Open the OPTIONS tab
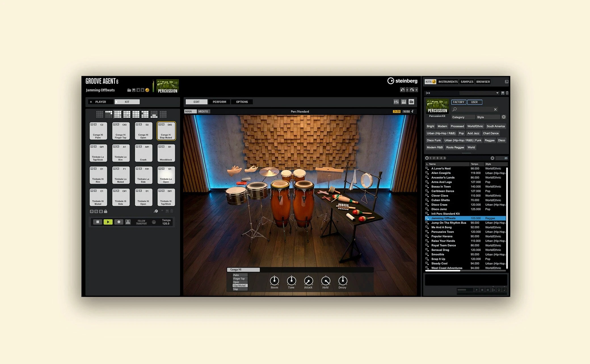The image size is (590, 364). (242, 102)
